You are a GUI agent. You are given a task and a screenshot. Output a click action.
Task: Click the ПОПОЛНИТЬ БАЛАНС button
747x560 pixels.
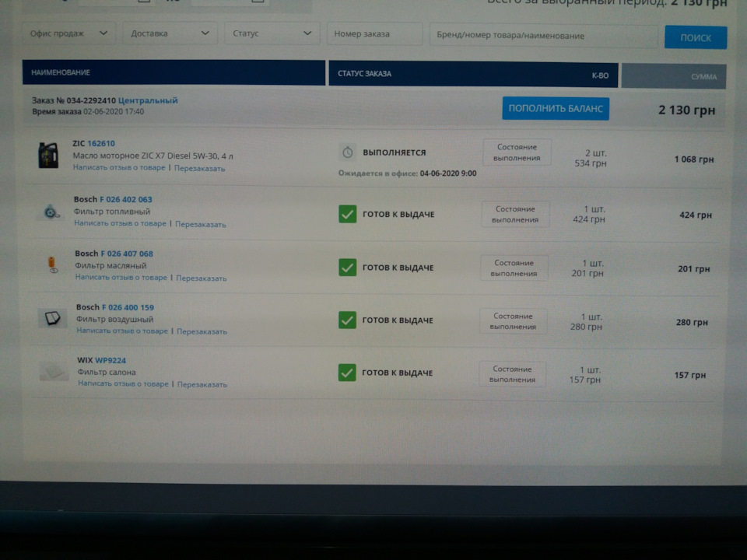(556, 109)
